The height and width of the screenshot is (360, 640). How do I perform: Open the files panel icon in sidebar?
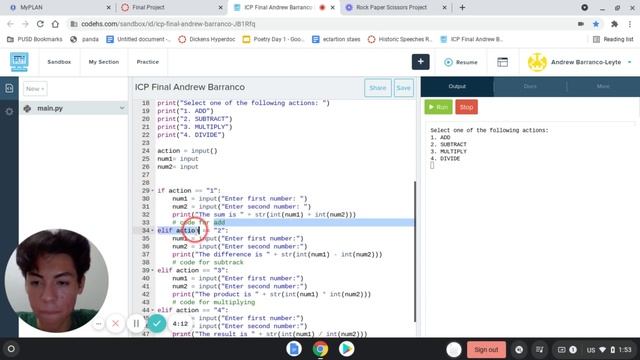click(9, 88)
